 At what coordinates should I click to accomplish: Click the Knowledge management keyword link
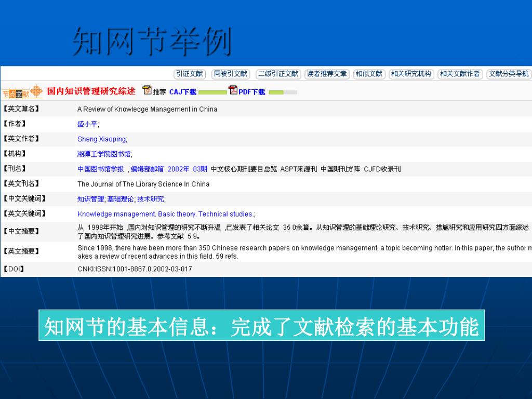tap(116, 214)
